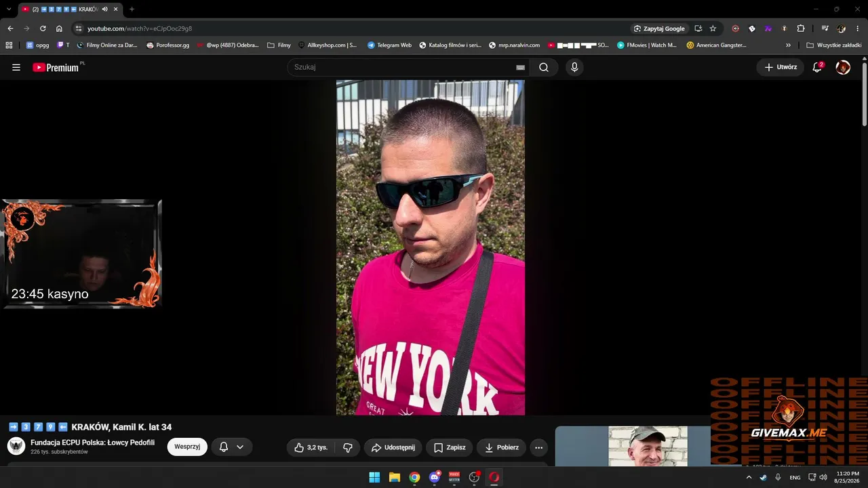The width and height of the screenshot is (868, 488).
Task: Bookmark this page with star icon
Action: pyautogui.click(x=713, y=28)
